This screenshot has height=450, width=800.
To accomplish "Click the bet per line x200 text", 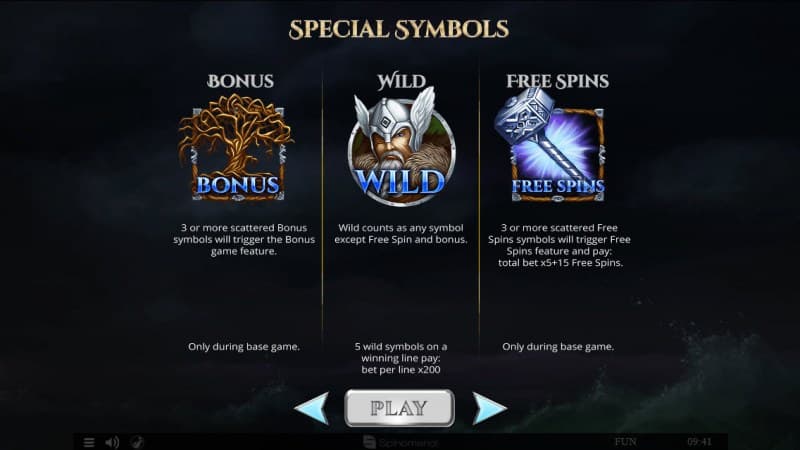I will [x=401, y=370].
